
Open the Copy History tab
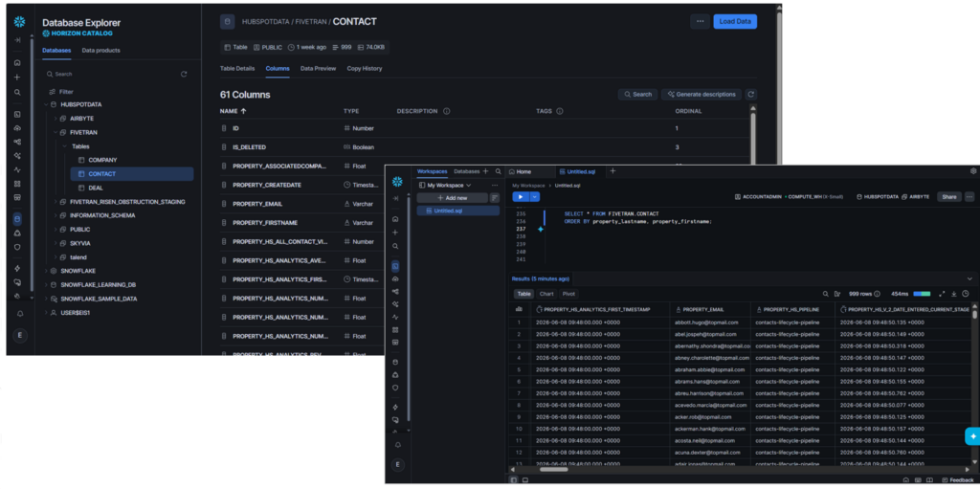coord(365,68)
